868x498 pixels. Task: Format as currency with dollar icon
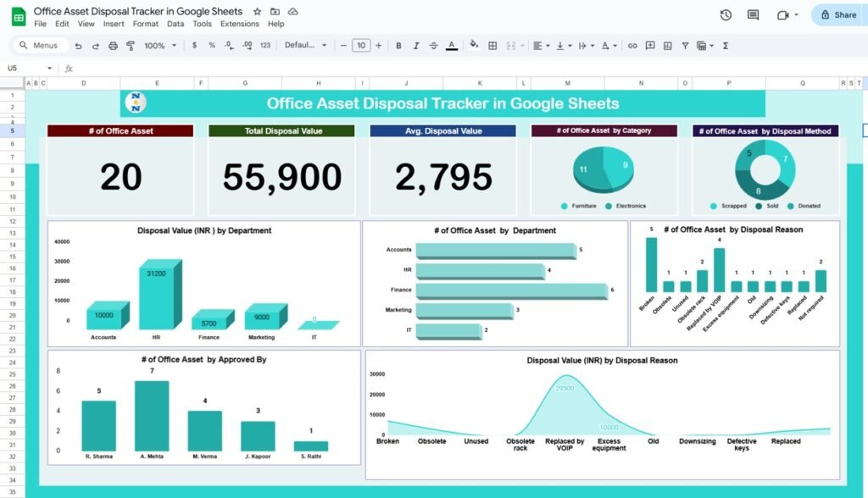(x=194, y=46)
